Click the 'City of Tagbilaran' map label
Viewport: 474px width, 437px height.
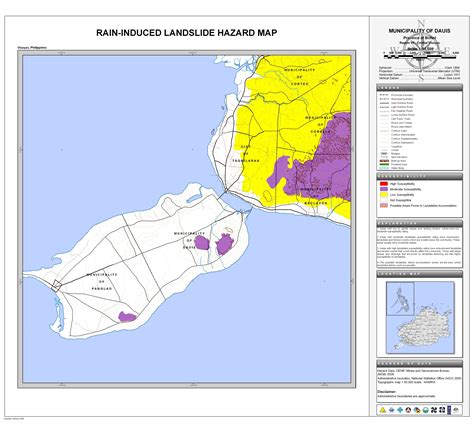(246, 154)
